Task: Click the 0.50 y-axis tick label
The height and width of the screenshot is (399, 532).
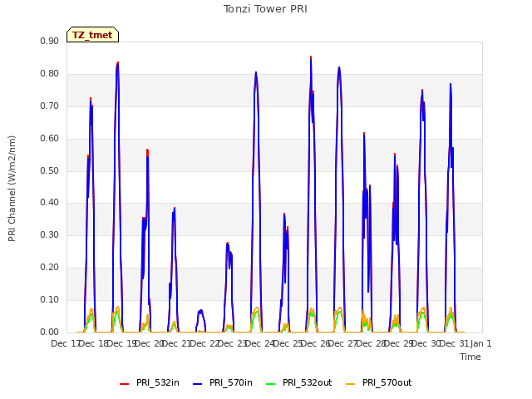Action: (49, 170)
